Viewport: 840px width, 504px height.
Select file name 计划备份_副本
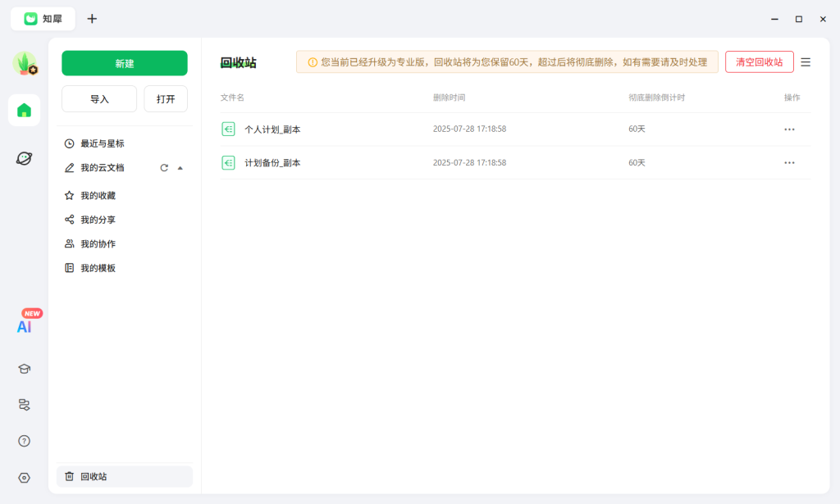click(x=272, y=162)
